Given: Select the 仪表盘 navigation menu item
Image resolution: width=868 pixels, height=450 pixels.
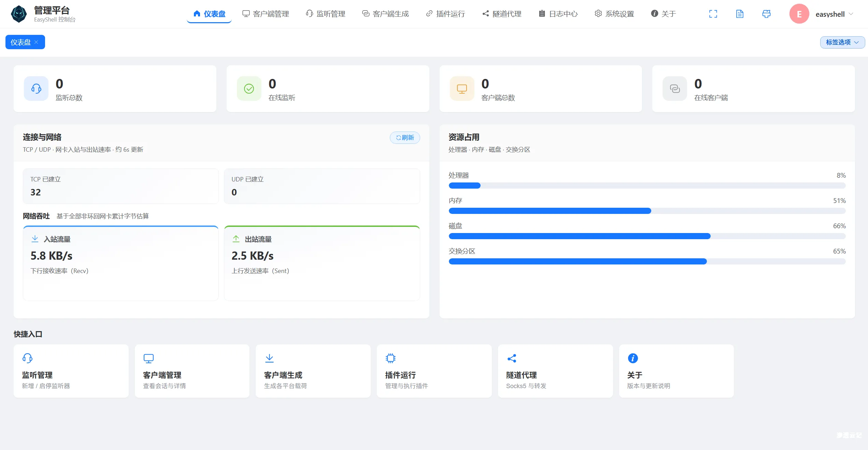Looking at the screenshot, I should coord(209,14).
